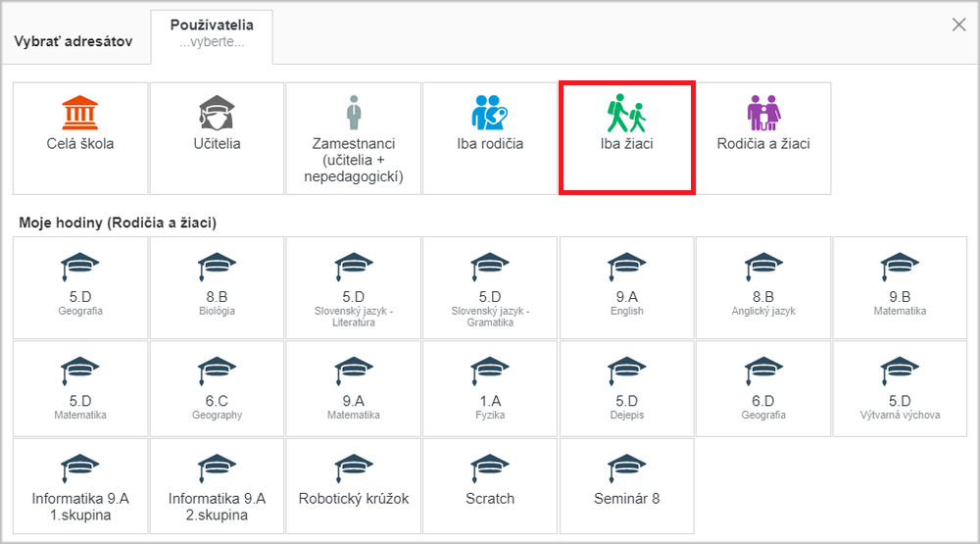Select the Zamestnanci employee icon
Image resolution: width=980 pixels, height=544 pixels.
[x=354, y=113]
